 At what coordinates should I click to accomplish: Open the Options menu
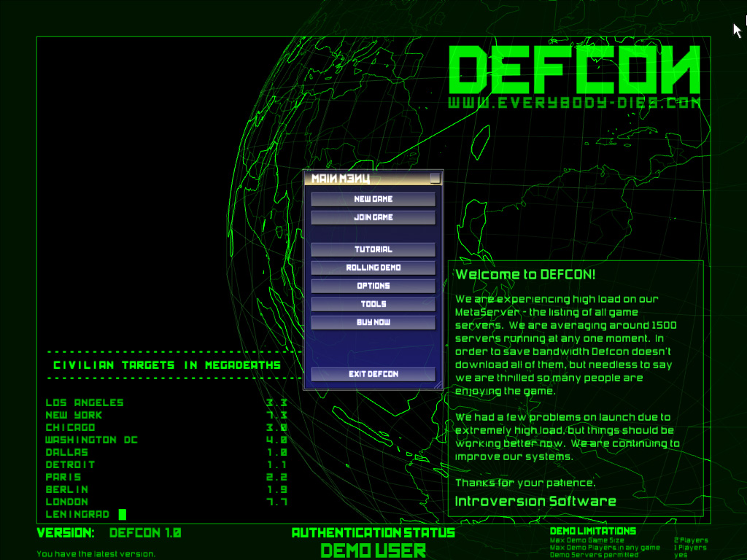373,286
